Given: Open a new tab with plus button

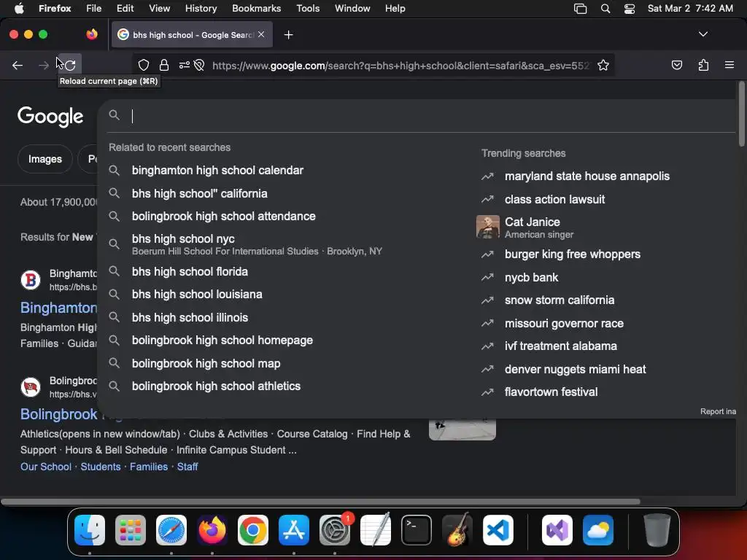Looking at the screenshot, I should point(288,35).
